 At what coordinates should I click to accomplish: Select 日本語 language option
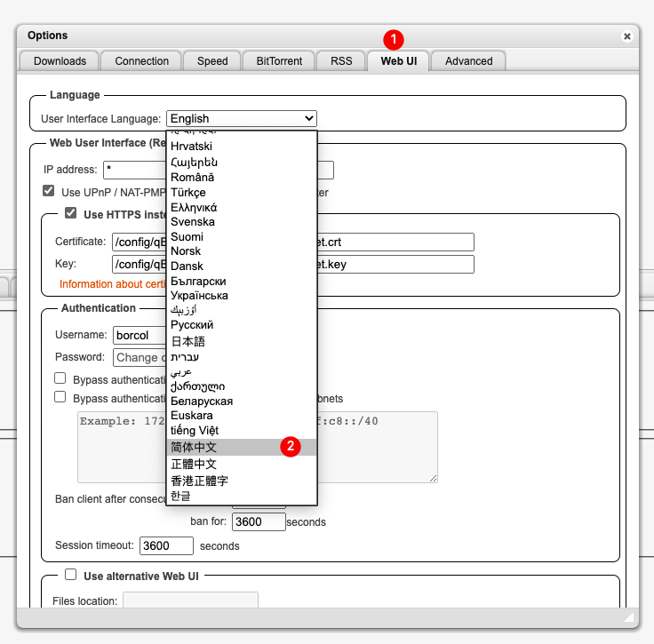(x=242, y=341)
